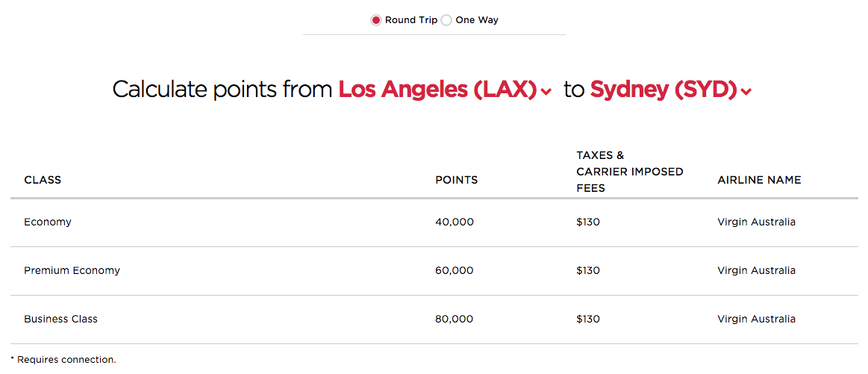868x374 pixels.
Task: Click the chevron arrow beside Sydney (SYD)
Action: (x=746, y=92)
